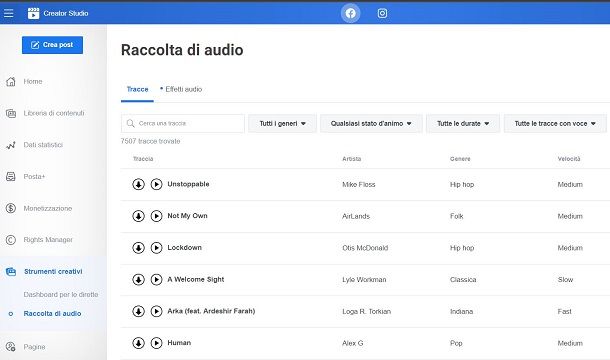Play the track Arka feat. Ardeshir Farah
This screenshot has width=610, height=360.
click(x=156, y=311)
